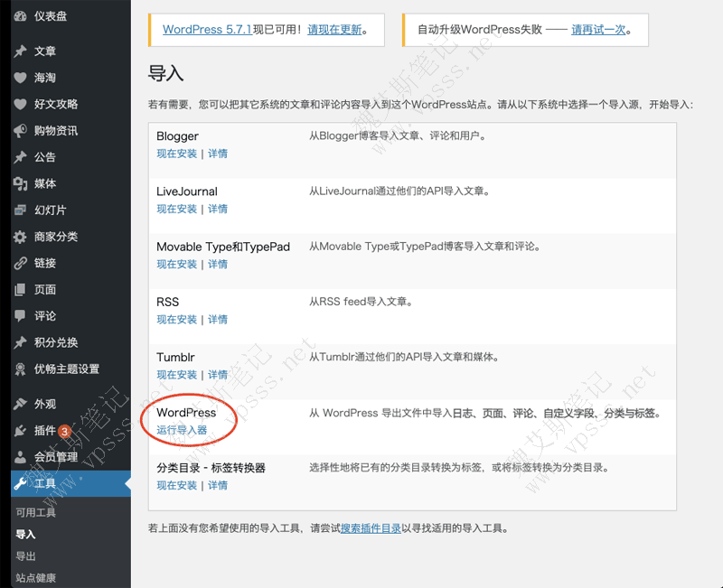The height and width of the screenshot is (588, 723).
Task: Open the 文章 menu
Action: pos(45,51)
